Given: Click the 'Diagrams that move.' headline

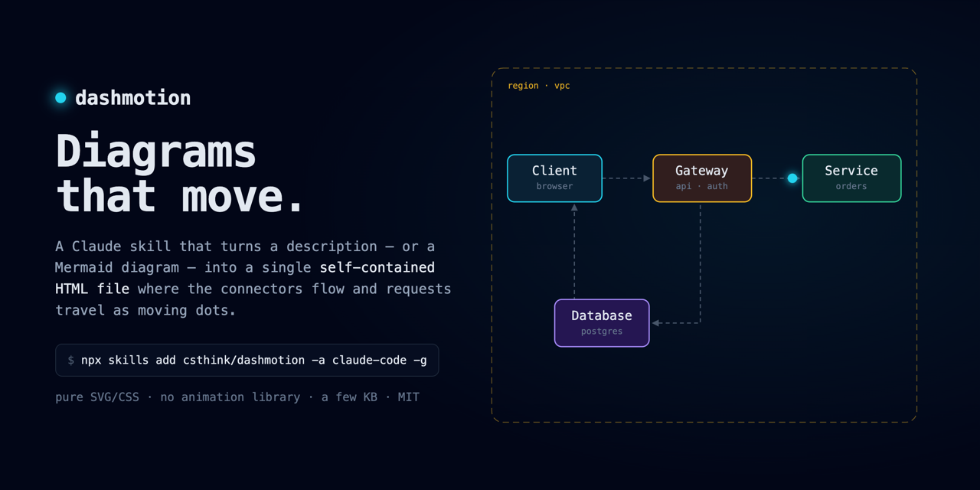Looking at the screenshot, I should [x=180, y=173].
